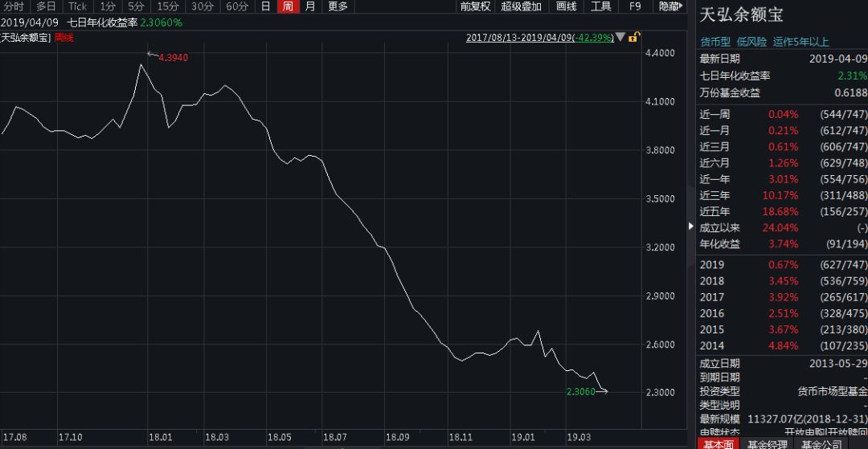
Task: Click the ranking (91/194) for 年化收益
Action: 845,244
